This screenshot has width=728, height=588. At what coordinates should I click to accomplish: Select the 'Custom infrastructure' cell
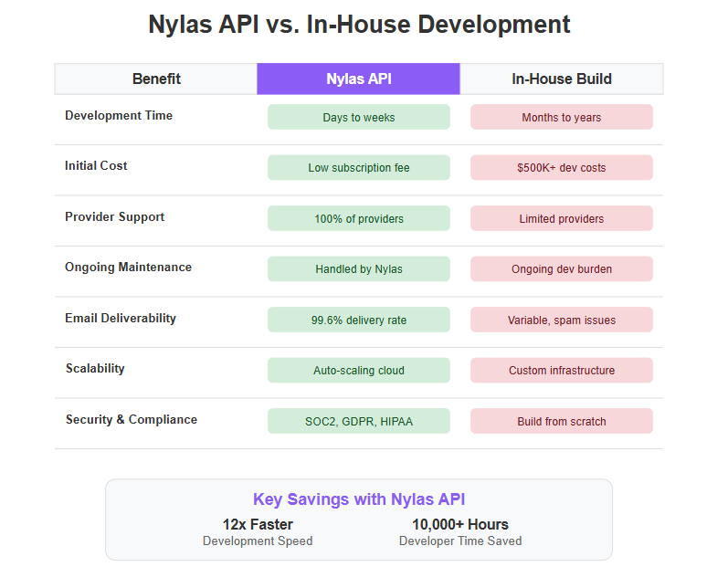click(x=562, y=371)
